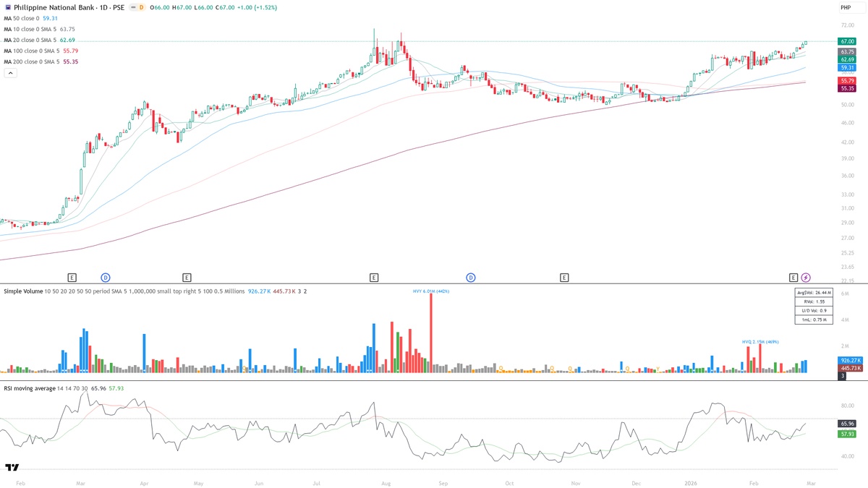
Task: Select the Philippine National Bank 1D PSE title
Action: tap(69, 7)
